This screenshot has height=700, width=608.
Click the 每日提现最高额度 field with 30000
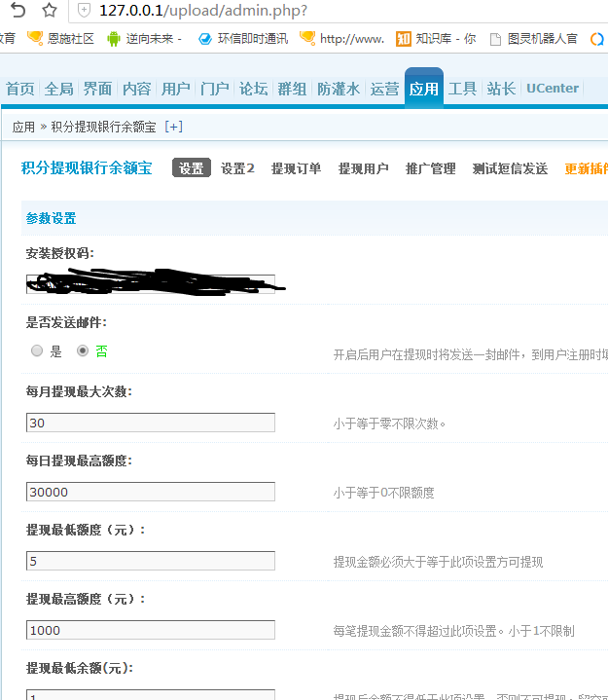pos(151,492)
